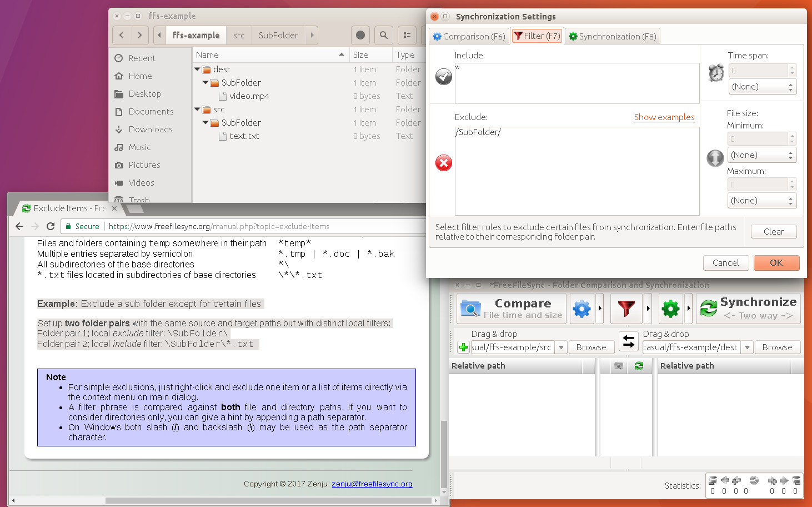Image resolution: width=812 pixels, height=507 pixels.
Task: Open the Minimum file size unit dropdown
Action: (x=762, y=155)
